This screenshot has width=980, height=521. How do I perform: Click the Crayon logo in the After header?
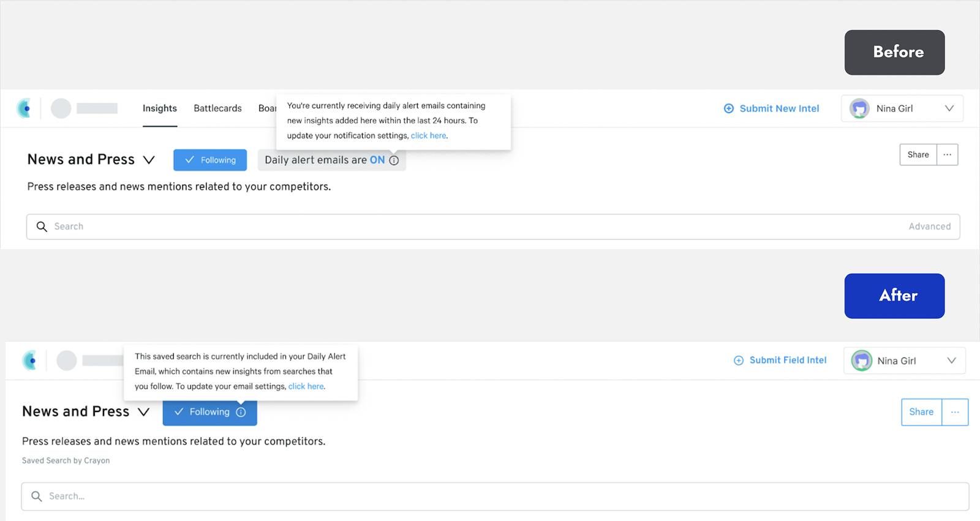[30, 361]
